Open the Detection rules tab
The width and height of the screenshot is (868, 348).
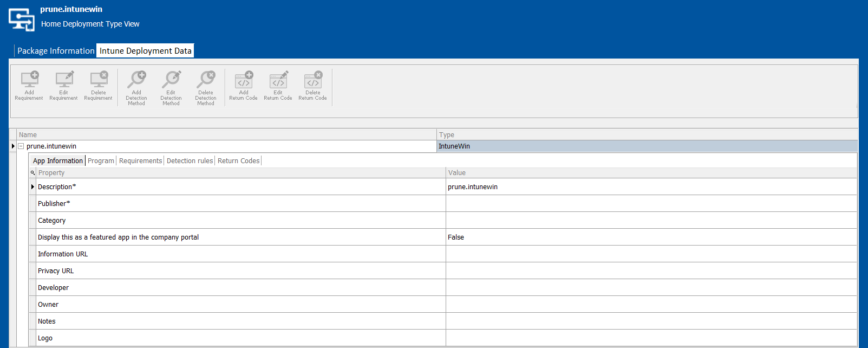(x=190, y=161)
